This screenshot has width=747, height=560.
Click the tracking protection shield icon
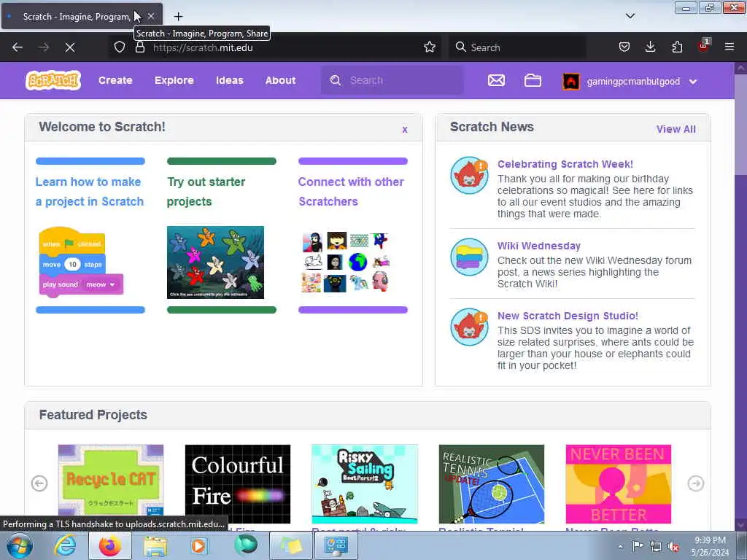[120, 47]
